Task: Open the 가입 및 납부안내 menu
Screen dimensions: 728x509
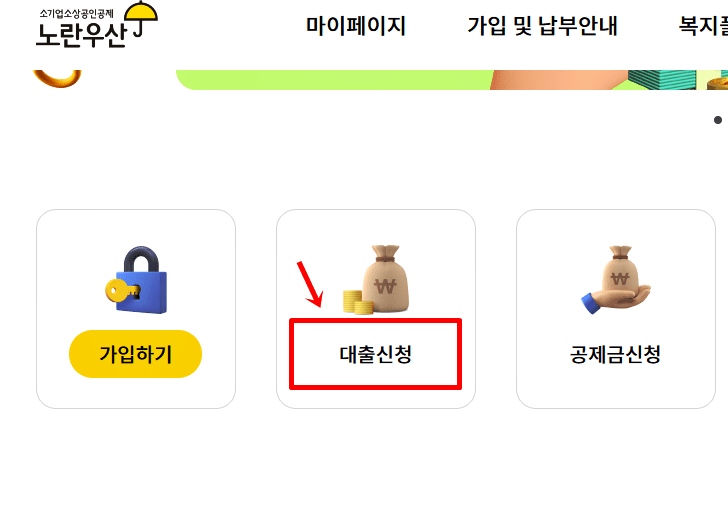Action: coord(542,26)
